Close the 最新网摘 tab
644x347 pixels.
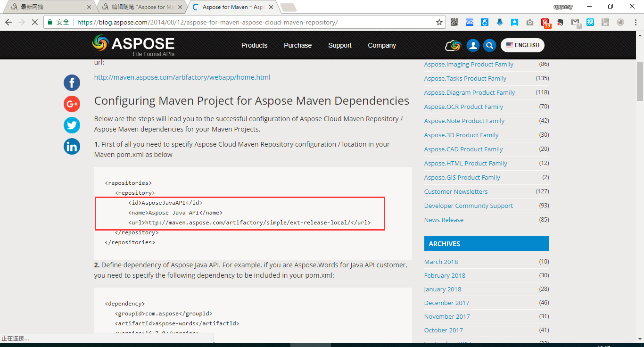point(90,7)
